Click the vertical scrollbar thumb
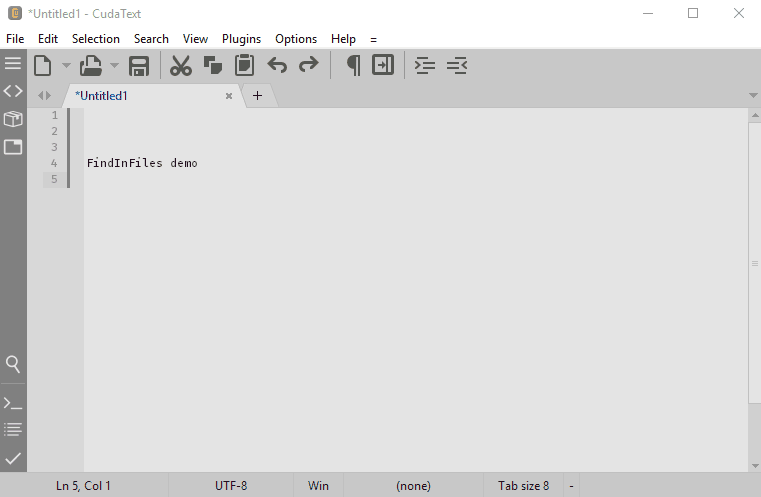Screen dimensions: 761x497 coord(755,263)
